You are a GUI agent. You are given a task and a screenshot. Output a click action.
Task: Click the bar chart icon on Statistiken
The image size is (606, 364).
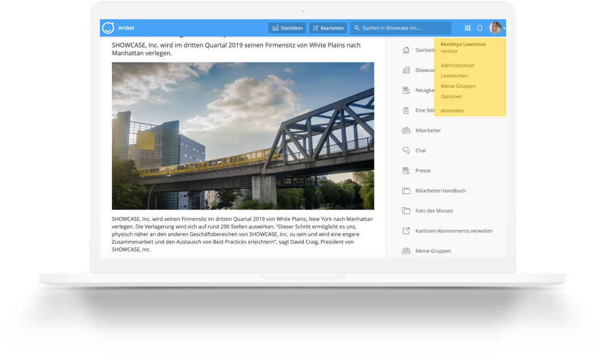click(x=275, y=28)
